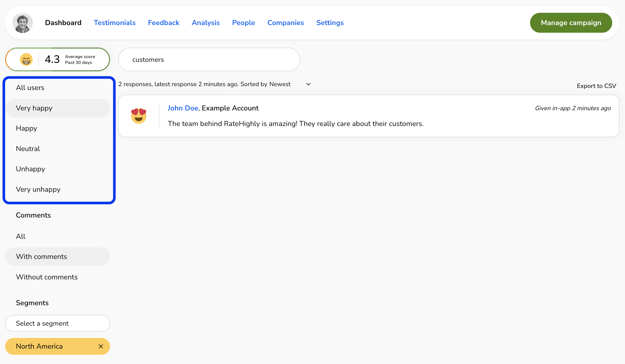This screenshot has width=625, height=364.
Task: Click the 4.3 average score badge
Action: tap(58, 60)
